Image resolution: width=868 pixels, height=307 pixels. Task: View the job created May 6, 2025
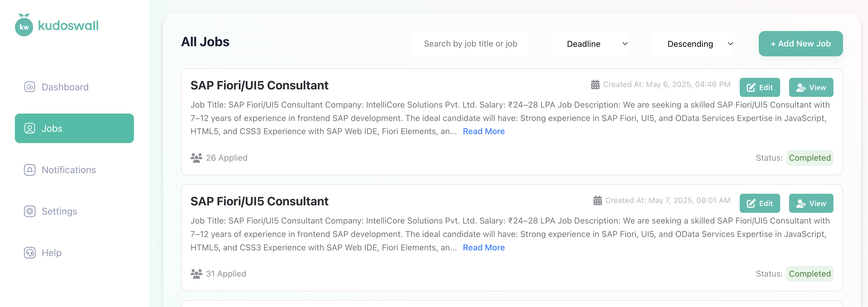[811, 88]
